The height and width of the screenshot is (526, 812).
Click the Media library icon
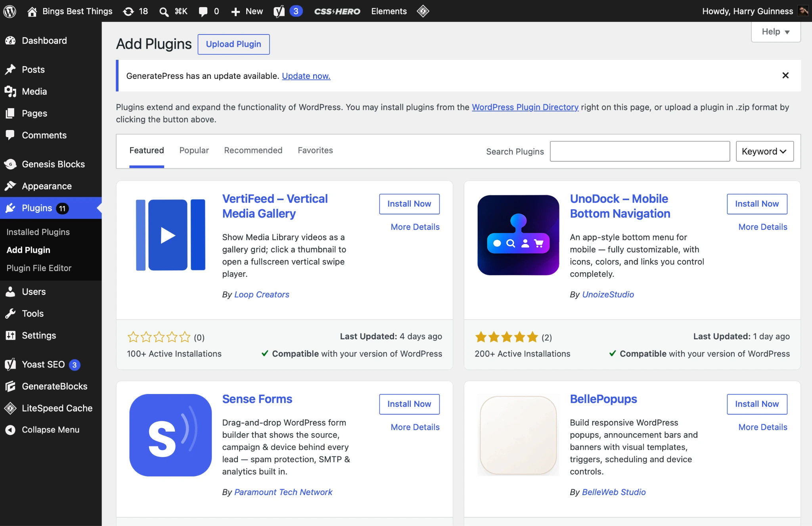click(11, 92)
